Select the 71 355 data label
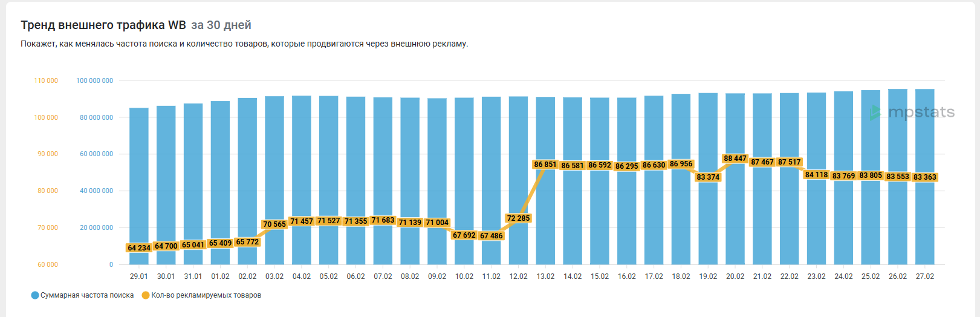This screenshot has height=317, width=980. (356, 221)
